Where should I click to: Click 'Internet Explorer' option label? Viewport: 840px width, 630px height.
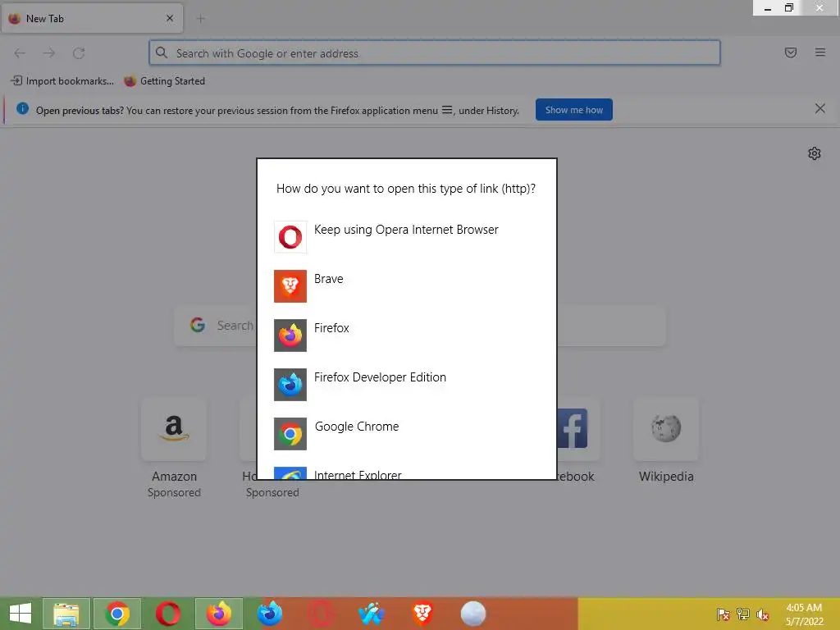(x=358, y=475)
